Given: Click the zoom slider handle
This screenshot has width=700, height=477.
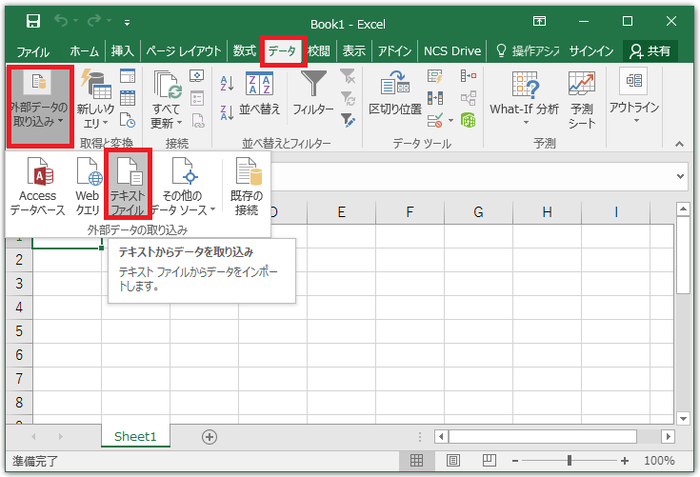Looking at the screenshot, I should coord(570,460).
